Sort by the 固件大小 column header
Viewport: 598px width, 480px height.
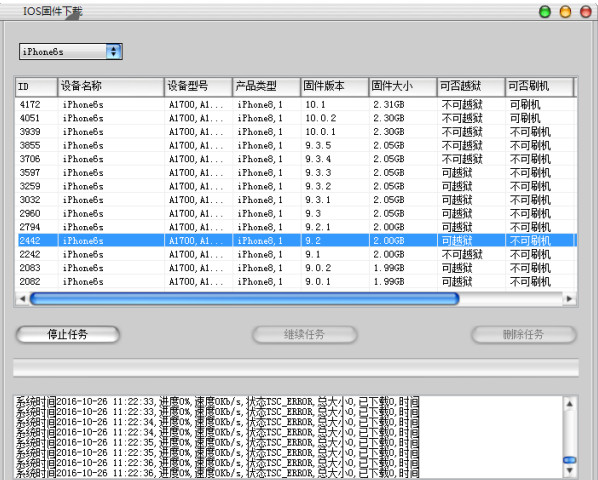(403, 87)
